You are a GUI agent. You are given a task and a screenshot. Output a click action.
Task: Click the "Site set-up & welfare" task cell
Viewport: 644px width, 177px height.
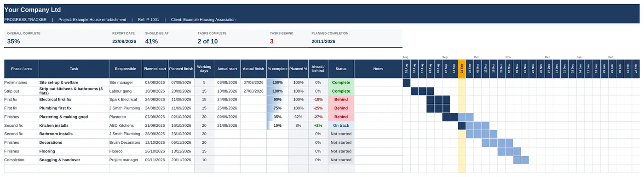pyautogui.click(x=74, y=83)
